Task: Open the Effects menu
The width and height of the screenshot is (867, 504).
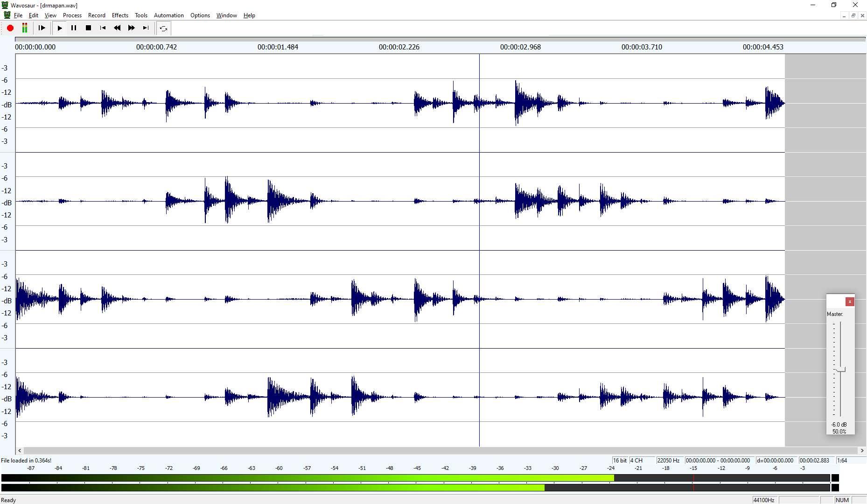Action: tap(120, 15)
